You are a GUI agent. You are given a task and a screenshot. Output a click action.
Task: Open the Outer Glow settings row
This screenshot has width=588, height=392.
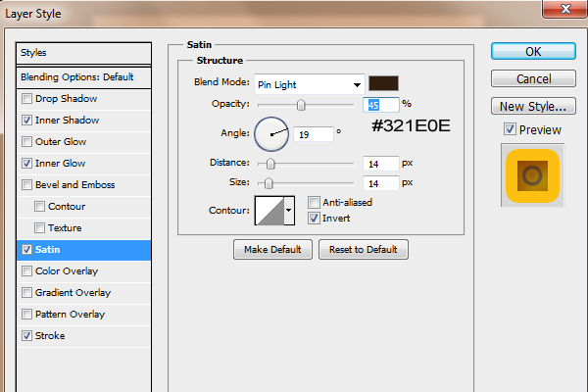(x=84, y=142)
